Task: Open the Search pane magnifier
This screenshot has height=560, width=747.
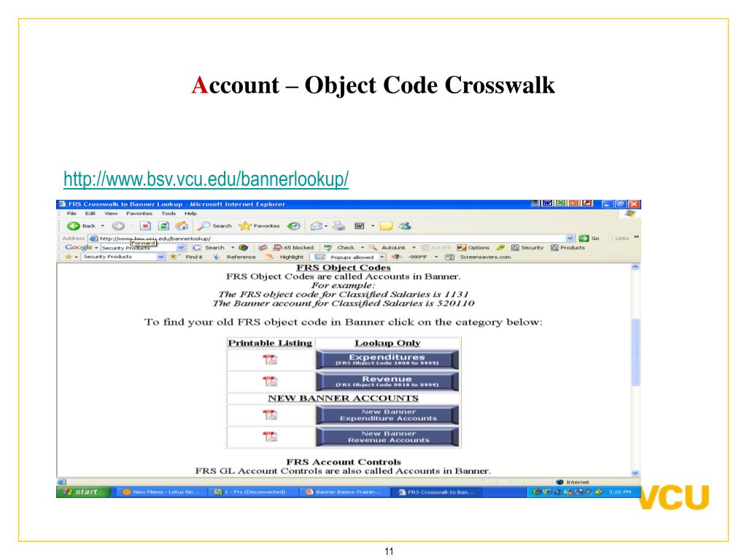Action: pos(204,226)
